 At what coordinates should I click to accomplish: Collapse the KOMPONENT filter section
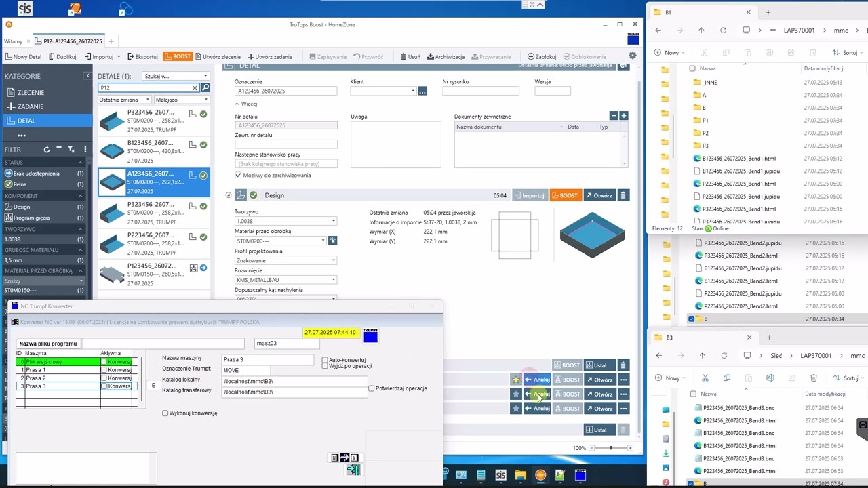click(81, 196)
